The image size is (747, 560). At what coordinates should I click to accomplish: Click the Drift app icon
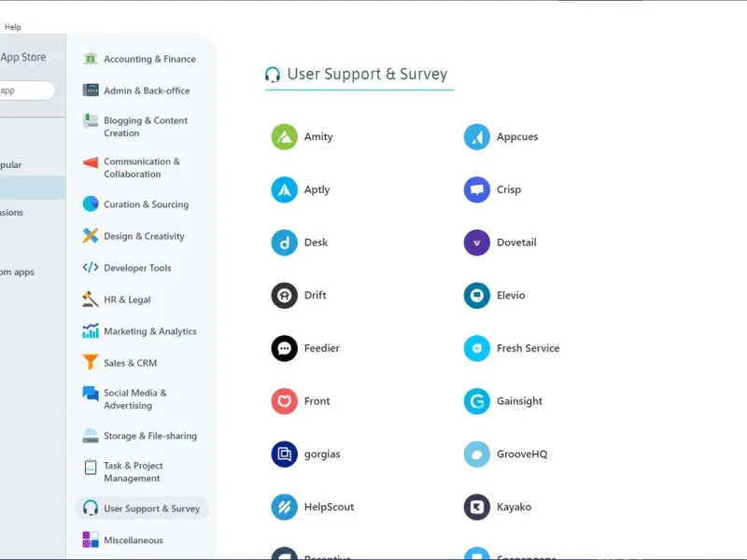tap(285, 295)
